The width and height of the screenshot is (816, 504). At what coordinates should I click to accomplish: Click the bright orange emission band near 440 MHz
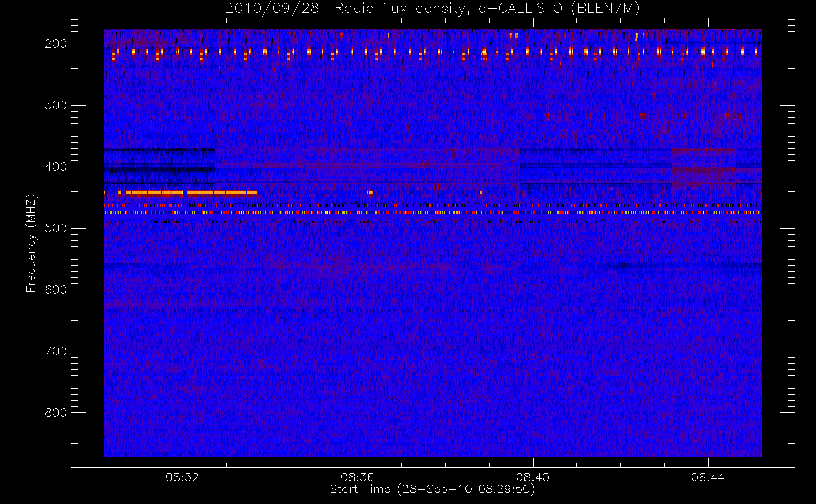(187, 192)
